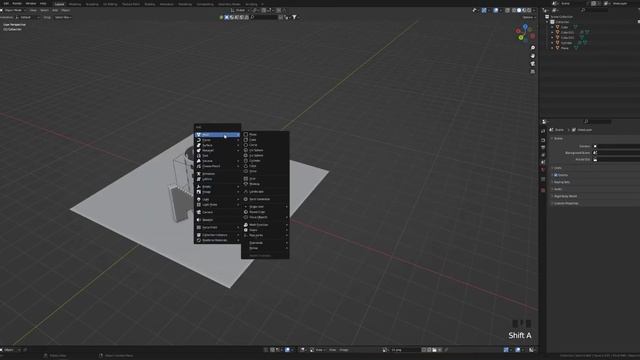Click the Monkey icon in Mesh submenu
The width and height of the screenshot is (640, 360).
[246, 184]
